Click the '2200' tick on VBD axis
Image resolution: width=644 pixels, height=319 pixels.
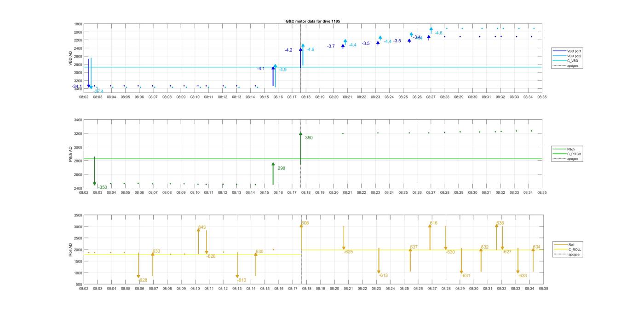(x=78, y=40)
